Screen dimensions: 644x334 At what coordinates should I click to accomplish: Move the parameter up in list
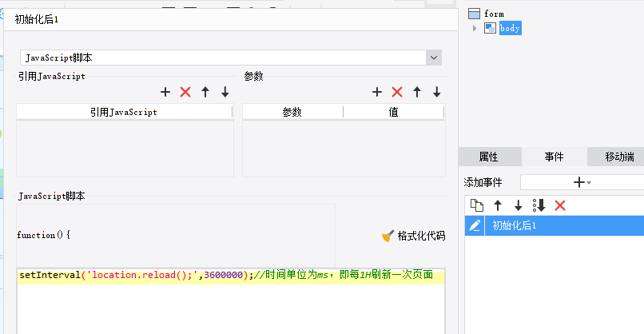tap(417, 93)
